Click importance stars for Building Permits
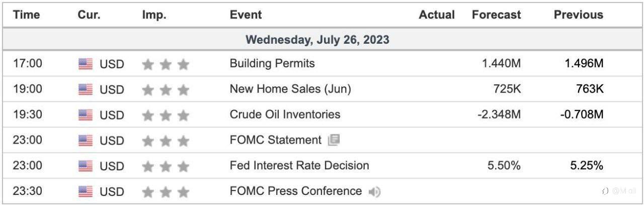This screenshot has width=644, height=205. click(x=166, y=64)
